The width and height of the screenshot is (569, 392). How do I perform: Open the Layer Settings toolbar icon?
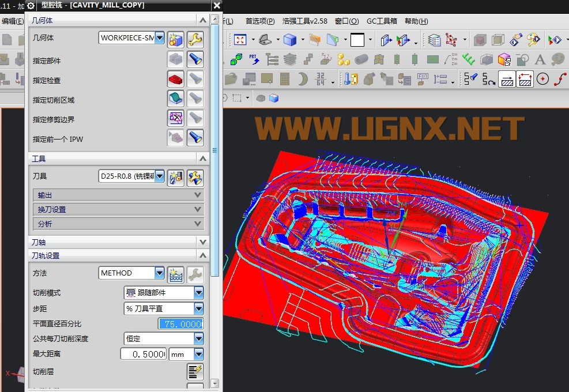(434, 40)
